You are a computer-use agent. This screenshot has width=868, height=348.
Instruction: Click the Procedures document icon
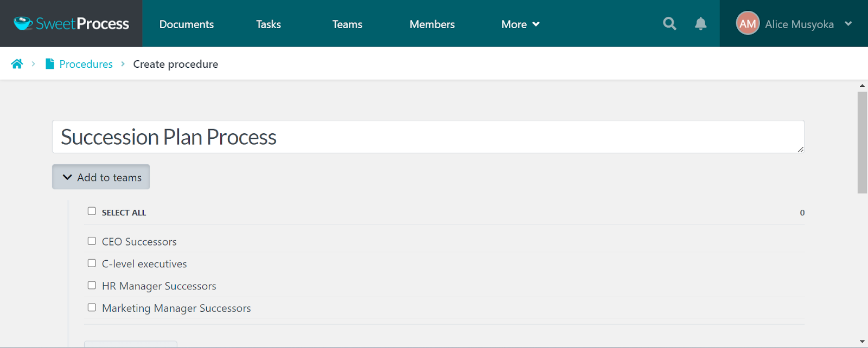[49, 64]
